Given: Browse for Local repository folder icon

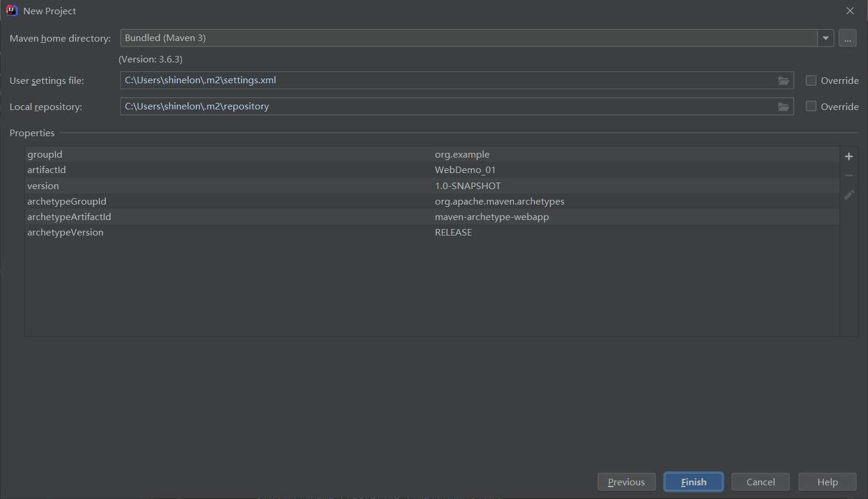Looking at the screenshot, I should (x=784, y=106).
